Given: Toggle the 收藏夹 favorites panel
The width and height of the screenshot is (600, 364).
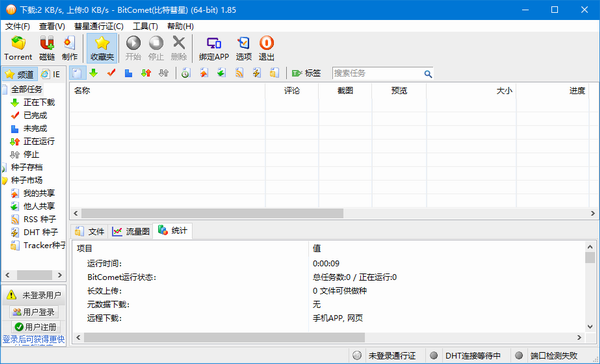Looking at the screenshot, I should click(x=102, y=48).
